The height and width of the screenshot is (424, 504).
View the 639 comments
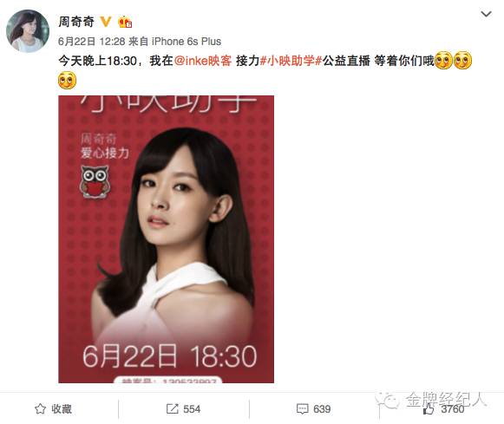click(322, 409)
